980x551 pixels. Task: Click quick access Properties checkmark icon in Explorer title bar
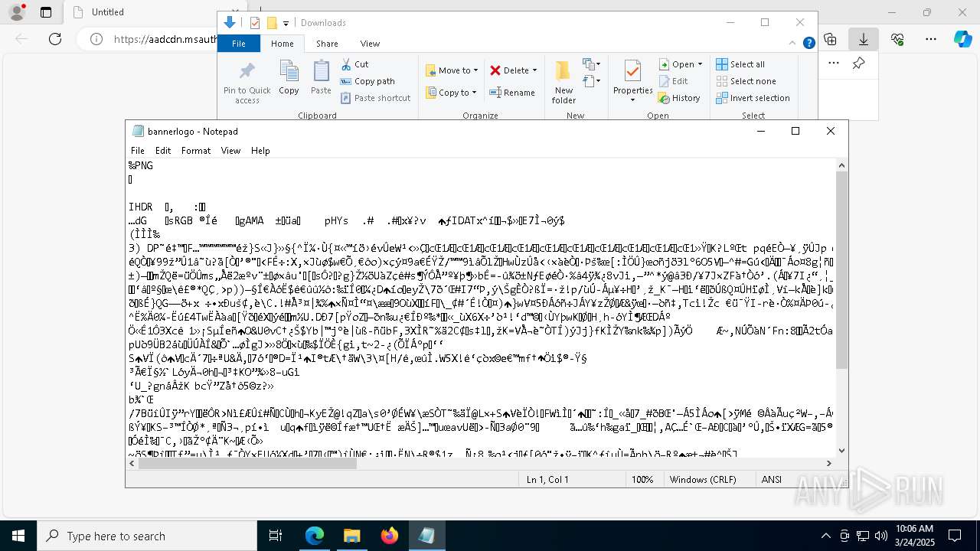(x=255, y=23)
